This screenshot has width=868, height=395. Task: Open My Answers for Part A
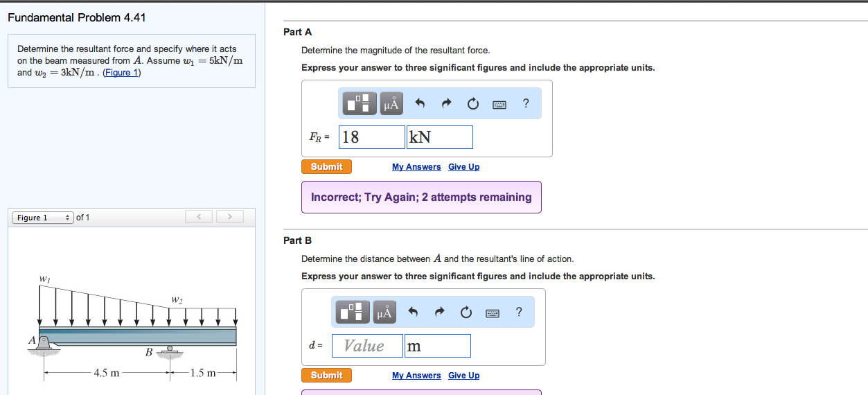point(416,167)
